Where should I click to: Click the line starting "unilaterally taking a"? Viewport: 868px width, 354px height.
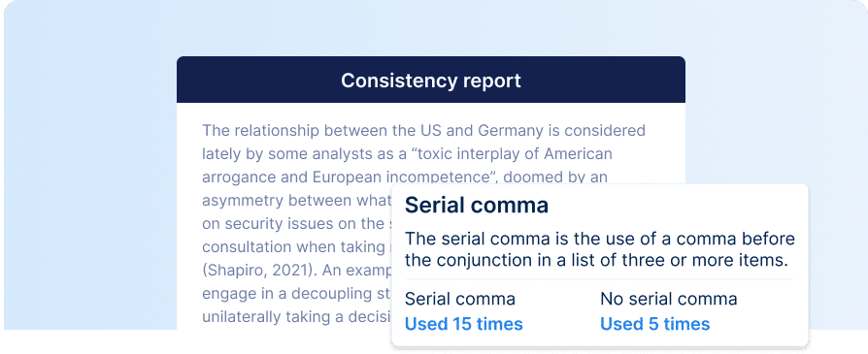(x=296, y=316)
